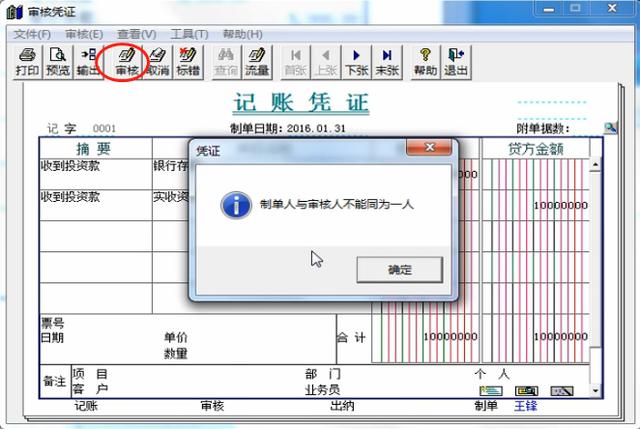Select the 输出 export toolbar icon
The width and height of the screenshot is (640, 429).
pyautogui.click(x=88, y=62)
